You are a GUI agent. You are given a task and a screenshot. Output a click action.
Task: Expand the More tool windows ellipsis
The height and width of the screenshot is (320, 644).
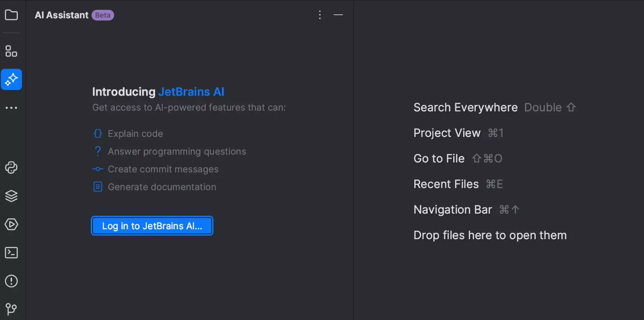pyautogui.click(x=11, y=108)
